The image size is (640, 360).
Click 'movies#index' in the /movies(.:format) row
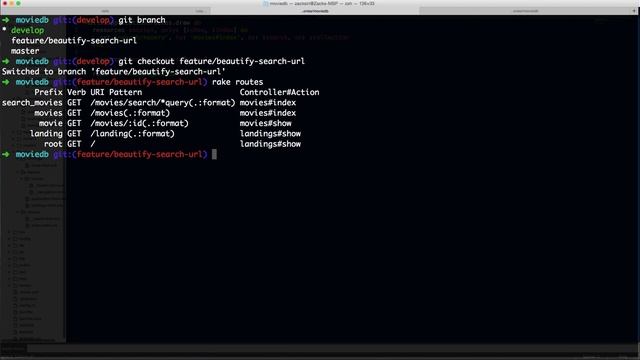point(267,113)
